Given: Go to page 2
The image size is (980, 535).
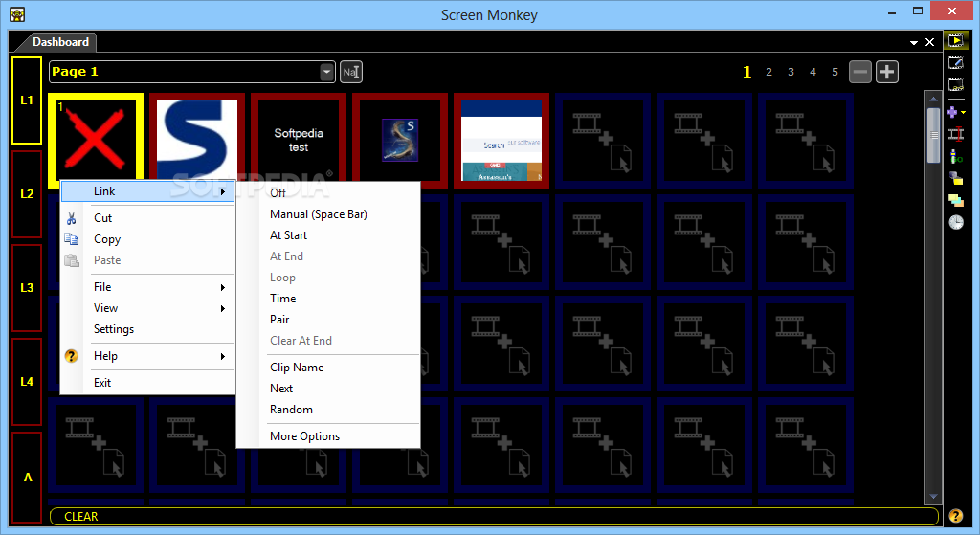Looking at the screenshot, I should pos(768,72).
